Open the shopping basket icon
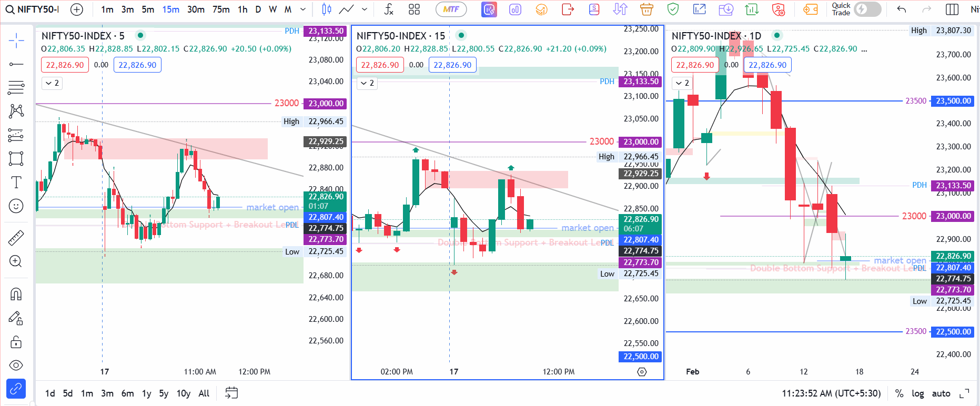Screen dimensions: 980x406 tap(646, 9)
